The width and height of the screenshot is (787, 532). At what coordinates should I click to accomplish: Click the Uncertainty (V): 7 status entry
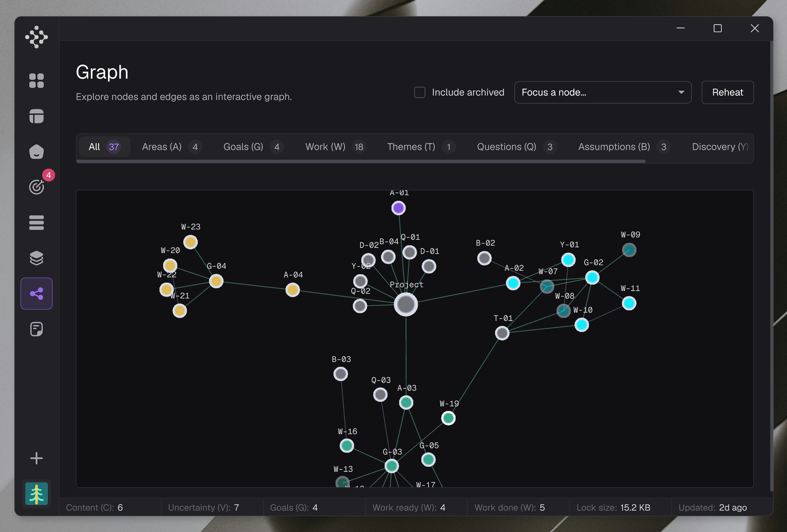[x=203, y=508]
